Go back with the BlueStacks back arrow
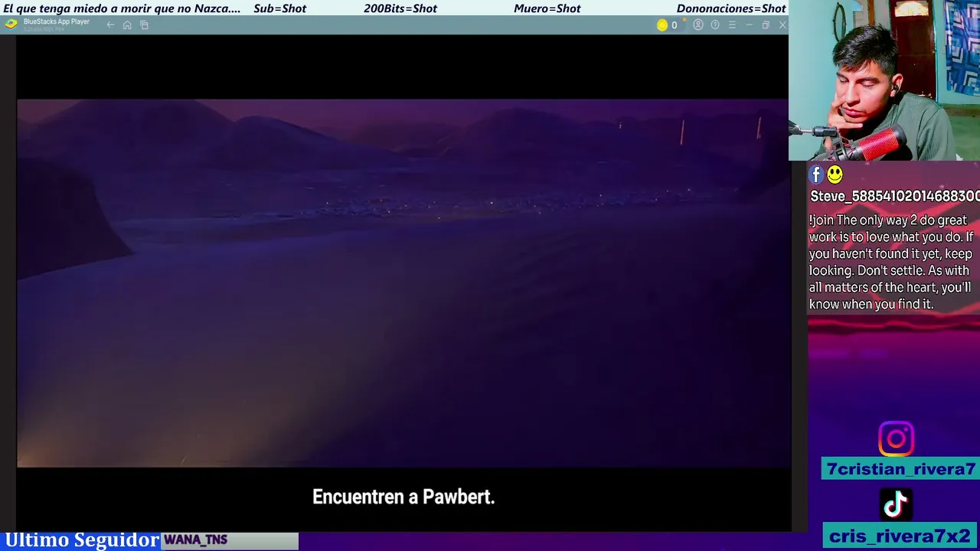The height and width of the screenshot is (551, 980). pyautogui.click(x=110, y=25)
